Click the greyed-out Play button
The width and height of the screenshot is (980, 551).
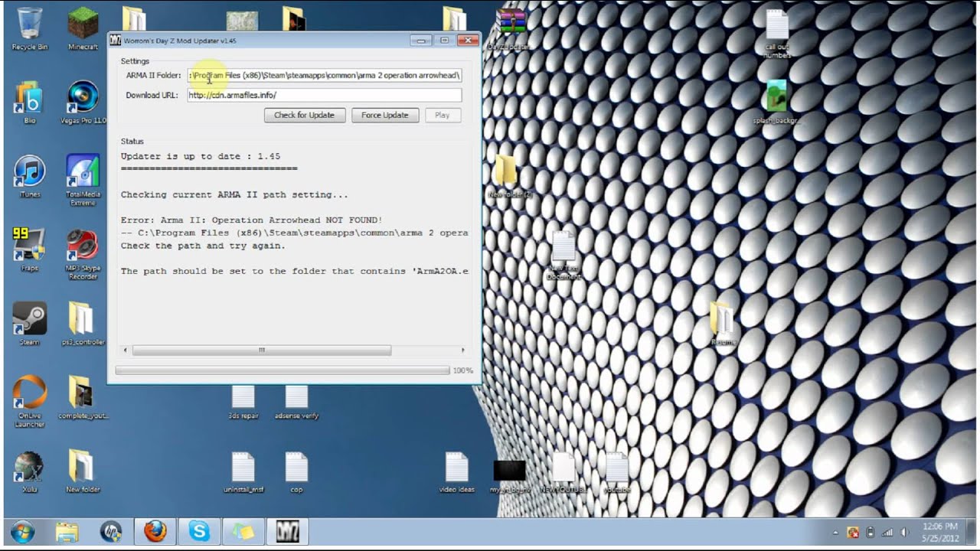tap(443, 115)
